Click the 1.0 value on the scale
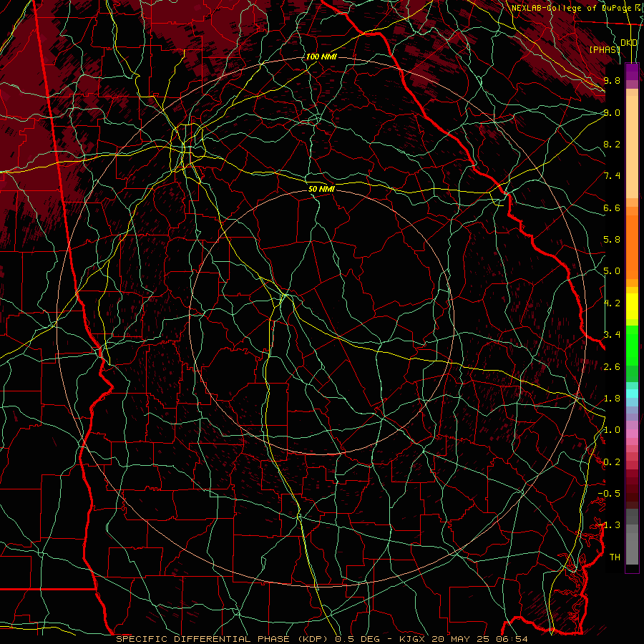This screenshot has width=644, height=644. click(612, 430)
